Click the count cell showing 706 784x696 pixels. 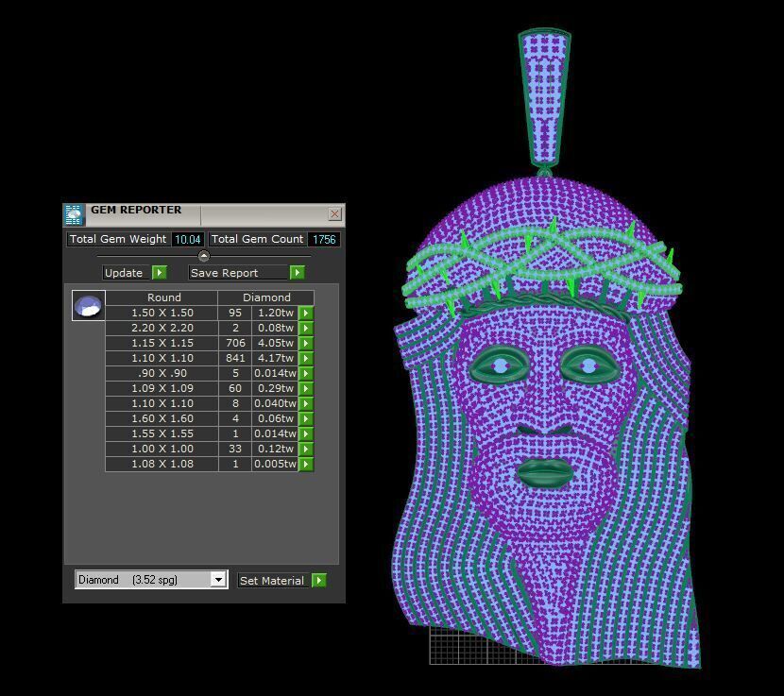235,343
